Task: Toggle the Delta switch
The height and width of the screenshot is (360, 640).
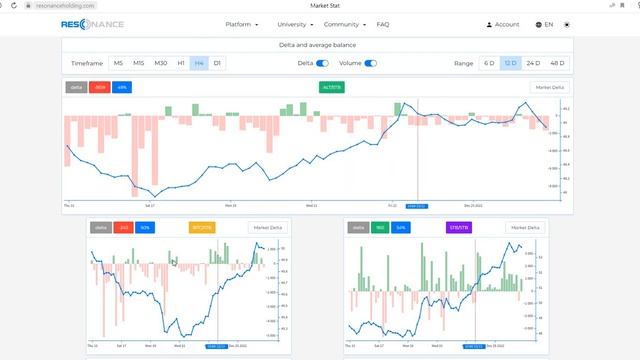Action: [322, 63]
